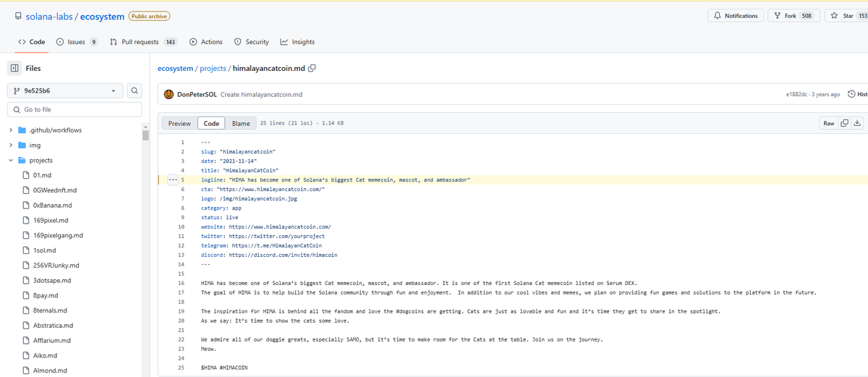This screenshot has height=377, width=868.
Task: Open file 01.md in tree
Action: [x=41, y=175]
